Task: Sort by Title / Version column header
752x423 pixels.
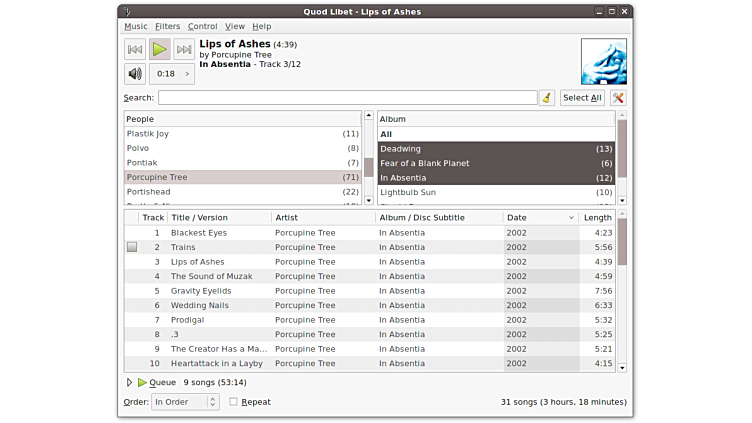Action: point(220,218)
